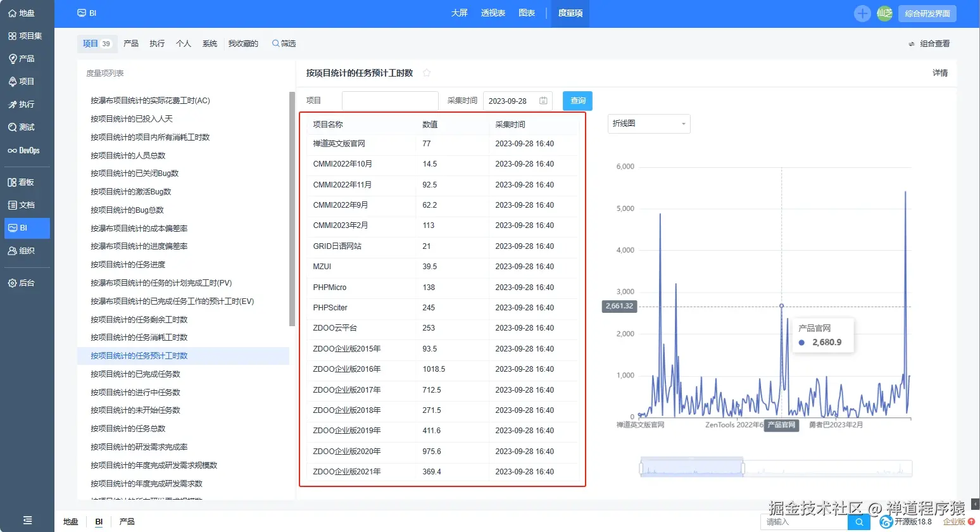Open 看板 from sidebar
Viewport: 980px width, 532px height.
[x=21, y=182]
